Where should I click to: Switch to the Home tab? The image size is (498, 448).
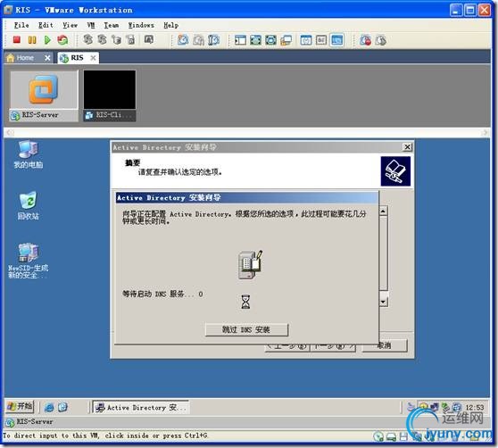[25, 58]
